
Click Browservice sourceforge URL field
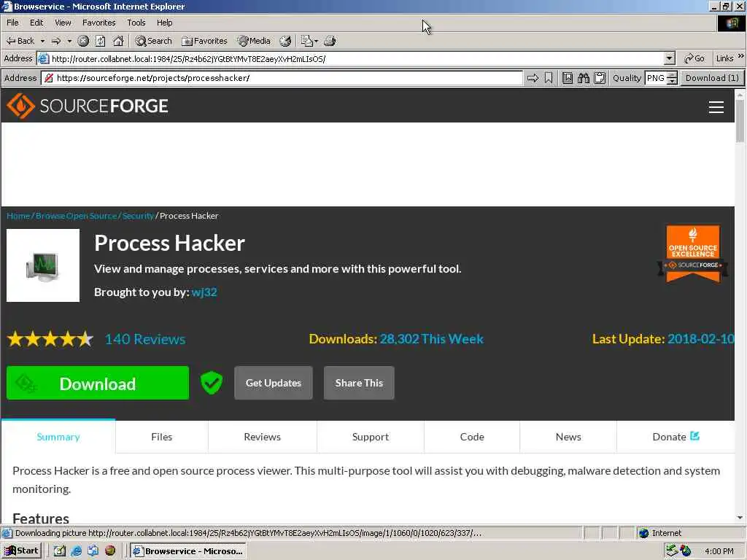(282, 78)
